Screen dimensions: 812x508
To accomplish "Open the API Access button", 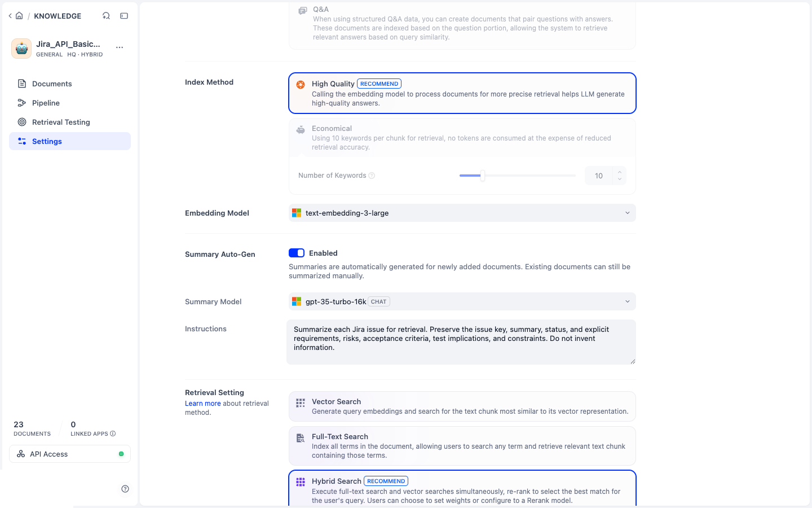I will coord(70,454).
